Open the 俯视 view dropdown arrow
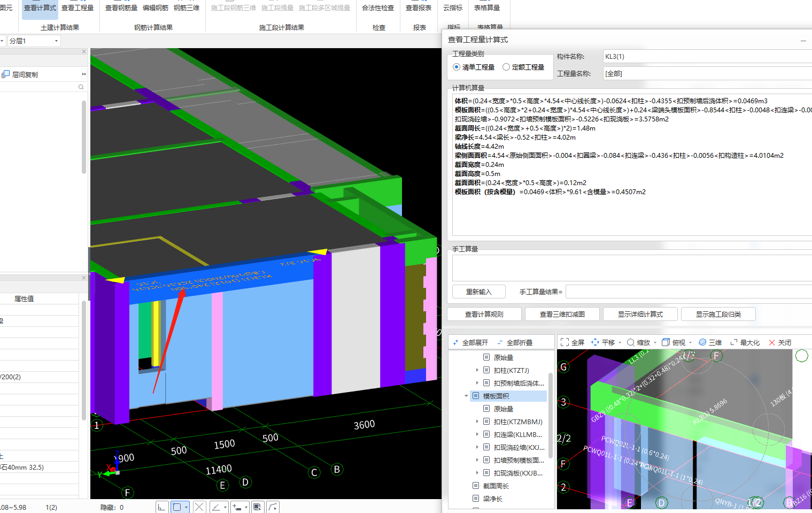812x513 pixels. click(691, 342)
